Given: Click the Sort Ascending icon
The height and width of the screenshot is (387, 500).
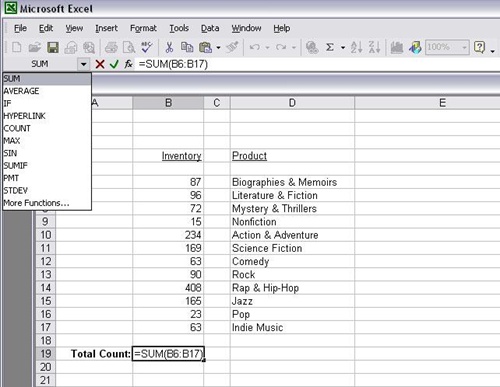Looking at the screenshot, I should [x=356, y=47].
